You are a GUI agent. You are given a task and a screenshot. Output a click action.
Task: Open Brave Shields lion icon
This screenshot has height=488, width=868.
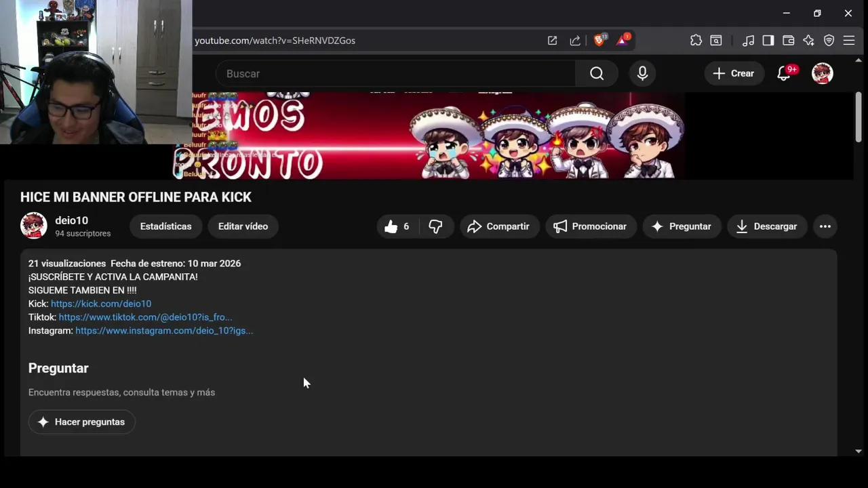click(x=599, y=40)
